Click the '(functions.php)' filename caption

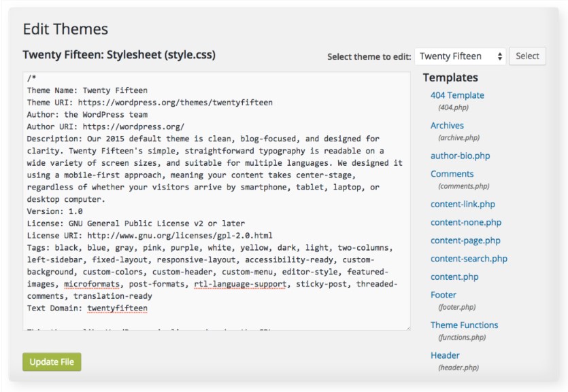pos(462,338)
